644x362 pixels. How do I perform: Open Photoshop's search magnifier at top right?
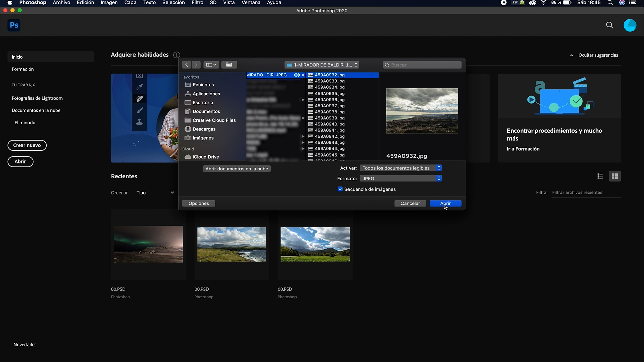[610, 25]
